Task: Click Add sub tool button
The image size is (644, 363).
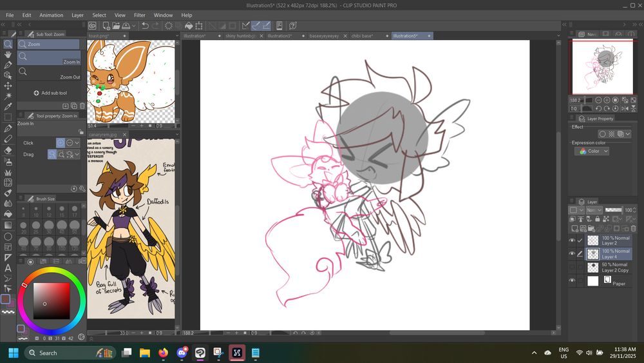Action: click(x=50, y=93)
